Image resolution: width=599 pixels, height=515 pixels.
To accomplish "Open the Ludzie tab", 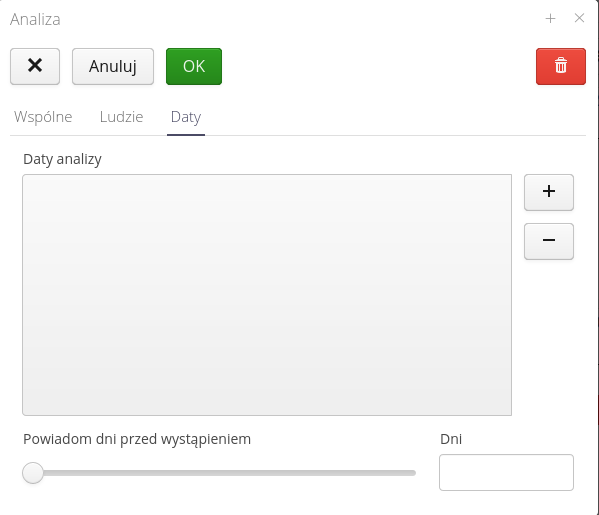I will click(x=121, y=117).
